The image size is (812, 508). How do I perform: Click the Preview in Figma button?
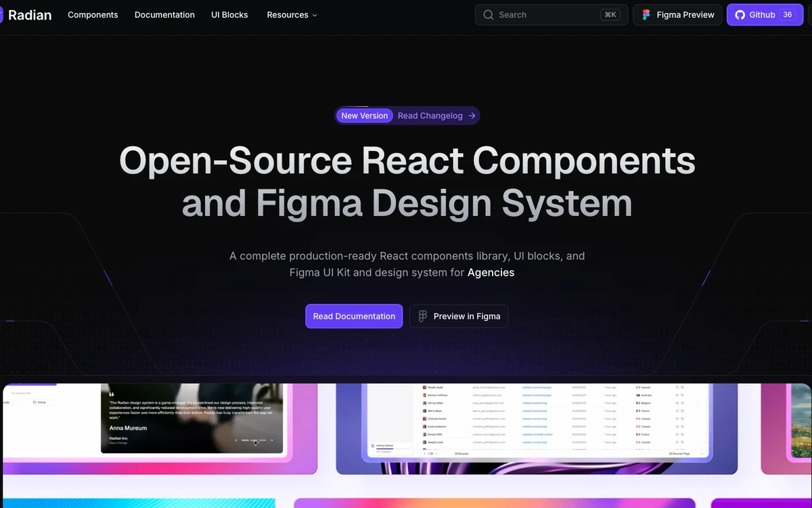(459, 316)
